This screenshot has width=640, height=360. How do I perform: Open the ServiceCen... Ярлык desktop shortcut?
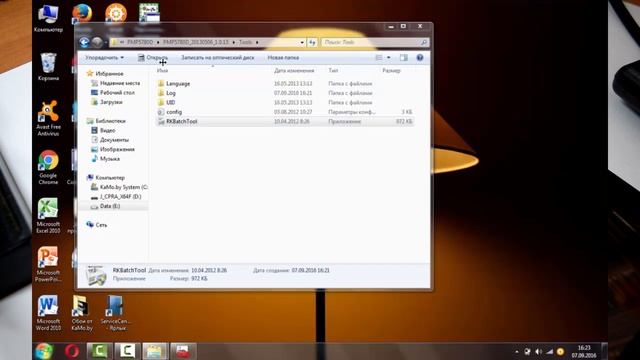[115, 313]
